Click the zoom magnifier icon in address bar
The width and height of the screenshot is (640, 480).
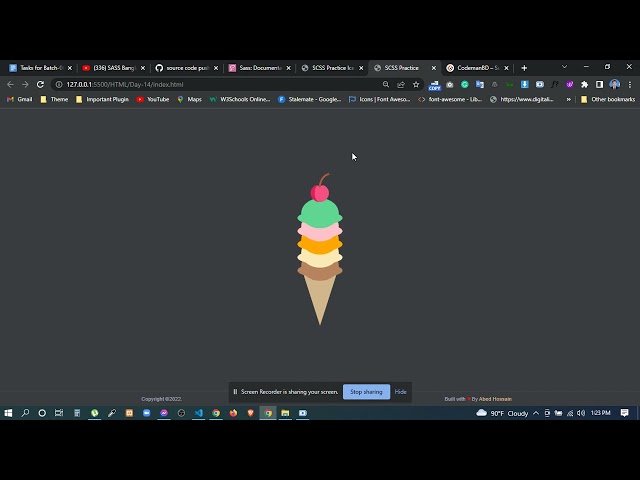pyautogui.click(x=386, y=84)
